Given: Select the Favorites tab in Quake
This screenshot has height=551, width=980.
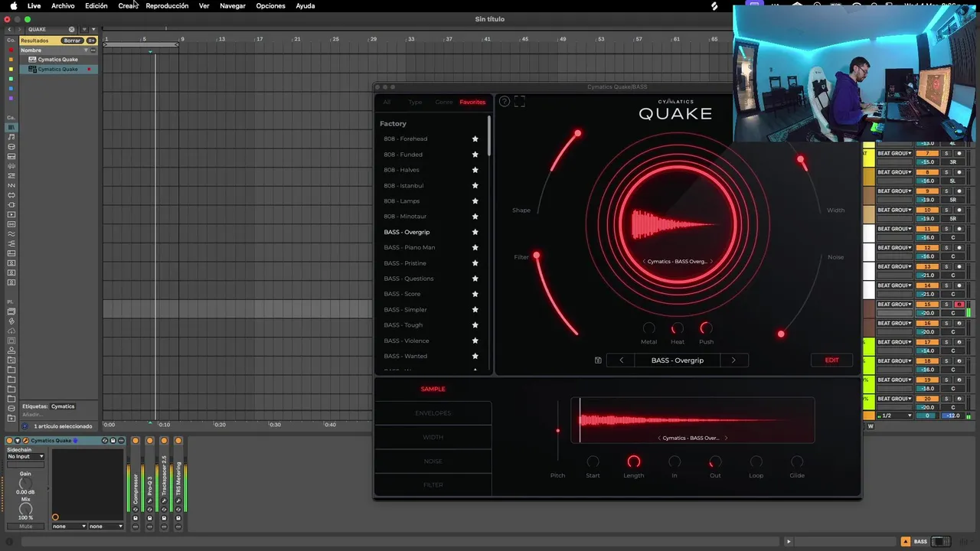Looking at the screenshot, I should (x=472, y=102).
